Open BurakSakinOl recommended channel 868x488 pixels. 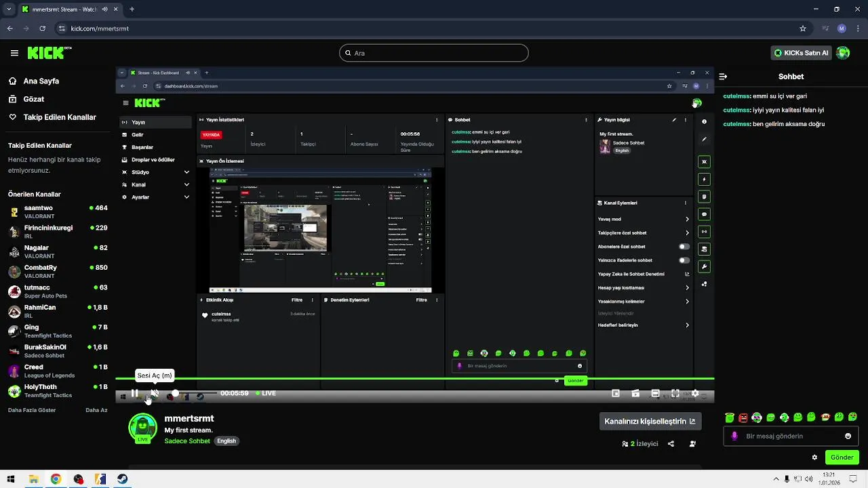(x=58, y=351)
